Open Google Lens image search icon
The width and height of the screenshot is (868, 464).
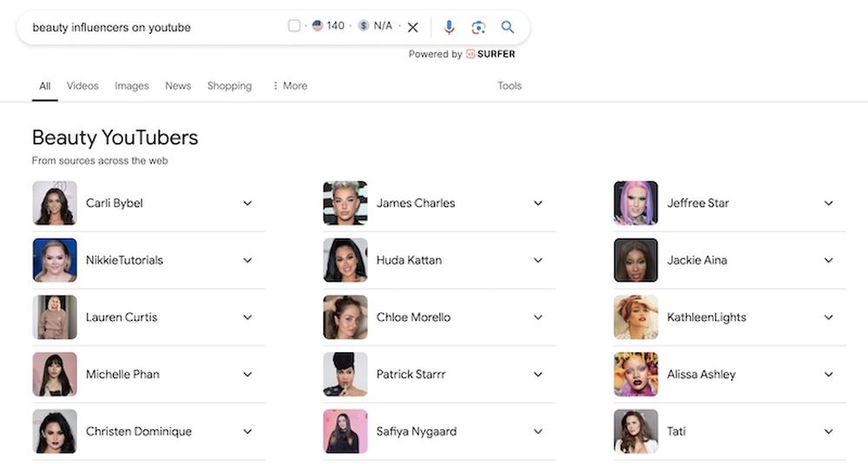click(478, 27)
